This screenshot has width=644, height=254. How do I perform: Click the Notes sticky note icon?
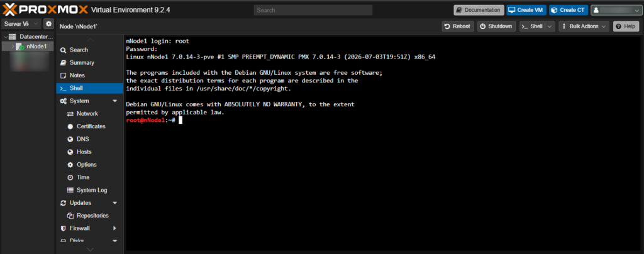coord(64,75)
